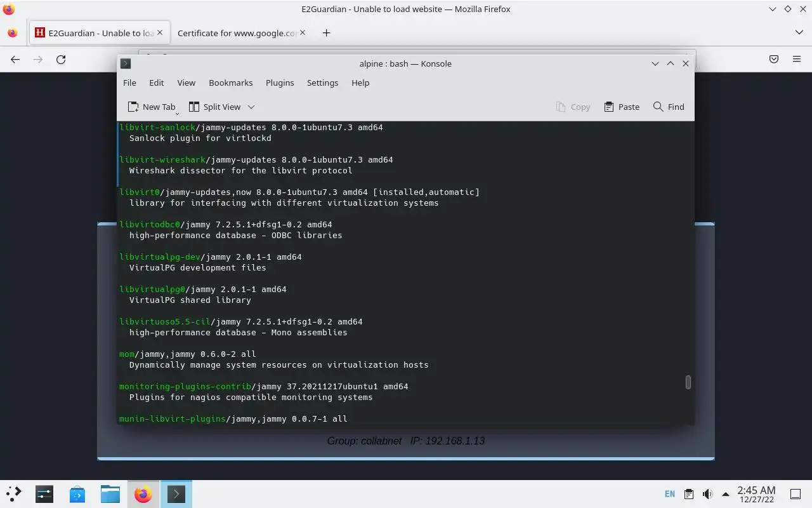Click the New Tab button in Konsole
812x508 pixels.
click(x=152, y=107)
